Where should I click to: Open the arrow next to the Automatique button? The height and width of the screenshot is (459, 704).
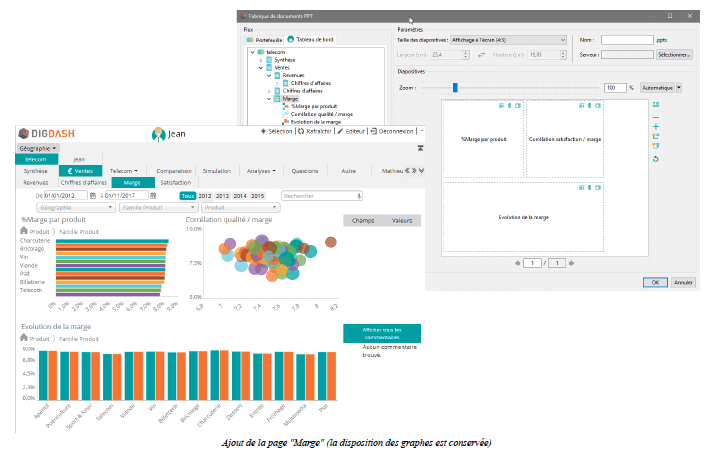[678, 88]
